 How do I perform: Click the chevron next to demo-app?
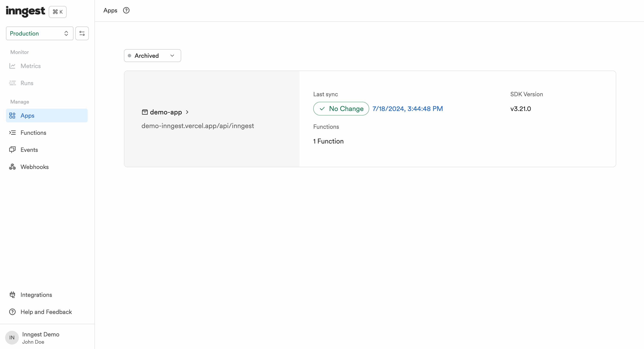coord(187,112)
